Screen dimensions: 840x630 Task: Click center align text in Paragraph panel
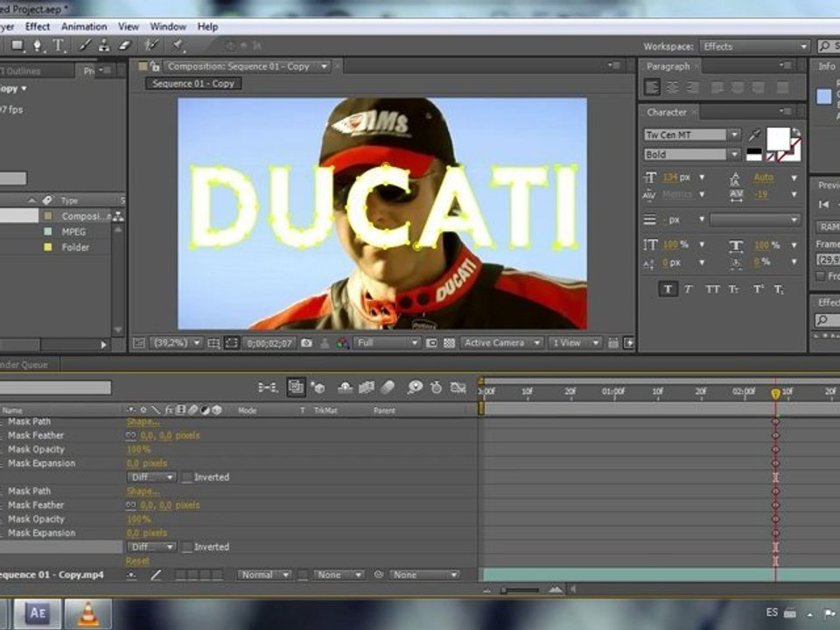(x=672, y=87)
